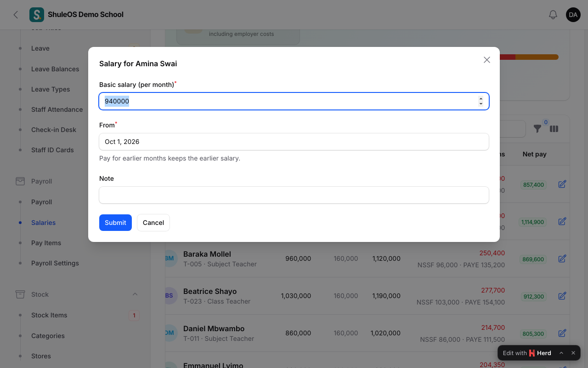This screenshot has width=588, height=368.
Task: Click the 912,300 net pay badge
Action: pos(533,297)
